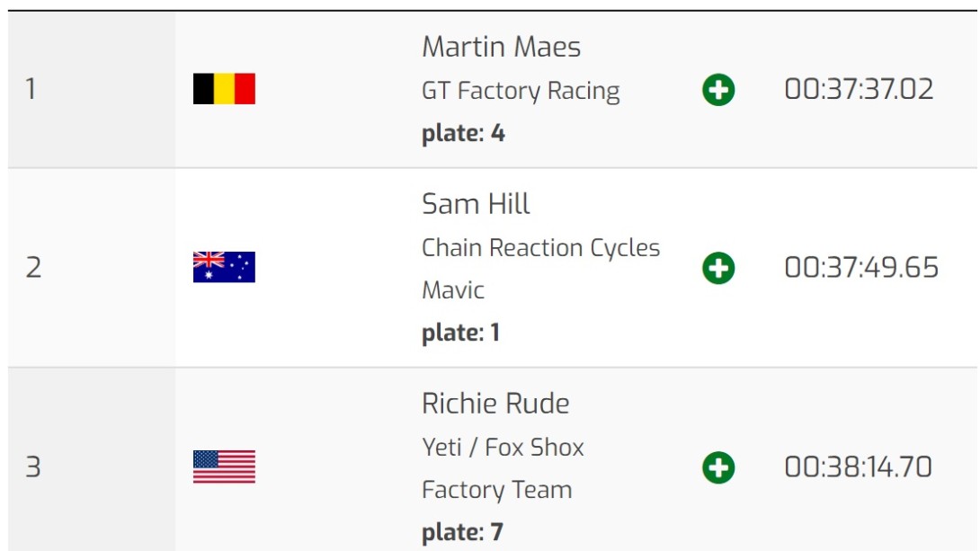Image resolution: width=980 pixels, height=551 pixels.
Task: Open rider name Sam Hill
Action: coord(476,204)
